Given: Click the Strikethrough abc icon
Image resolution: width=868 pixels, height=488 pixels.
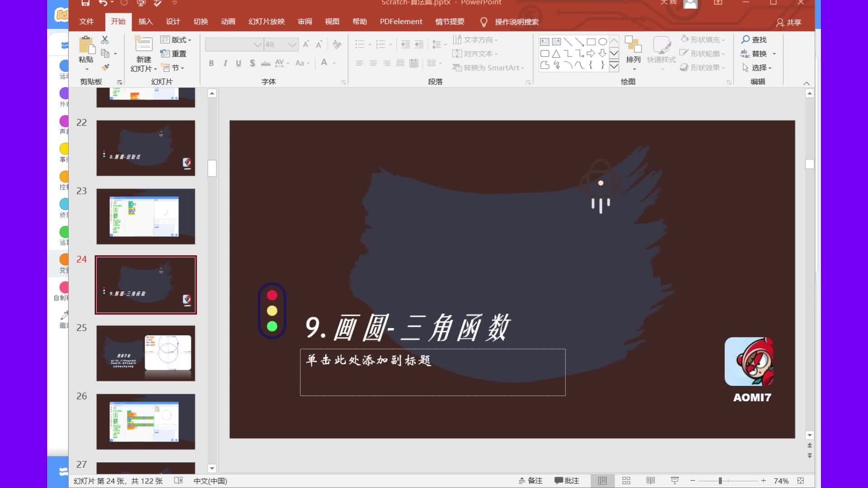Looking at the screenshot, I should click(266, 63).
